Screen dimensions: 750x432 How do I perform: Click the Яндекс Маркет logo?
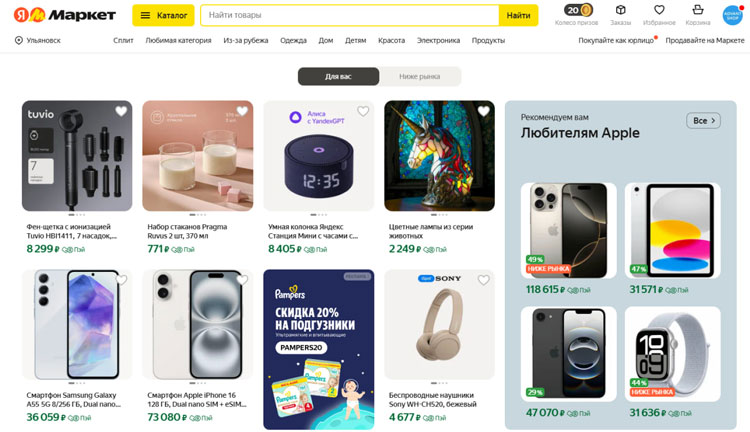click(x=65, y=15)
